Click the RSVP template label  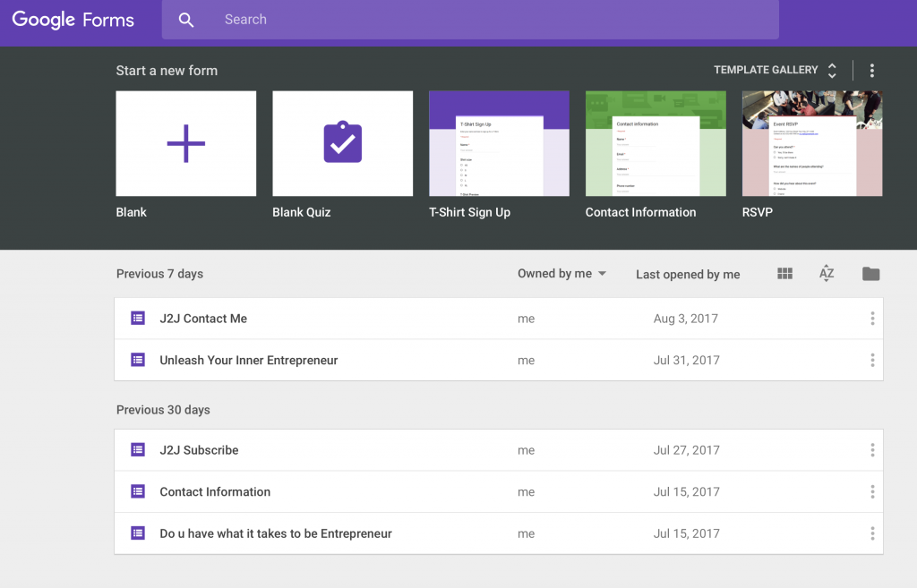tap(758, 212)
